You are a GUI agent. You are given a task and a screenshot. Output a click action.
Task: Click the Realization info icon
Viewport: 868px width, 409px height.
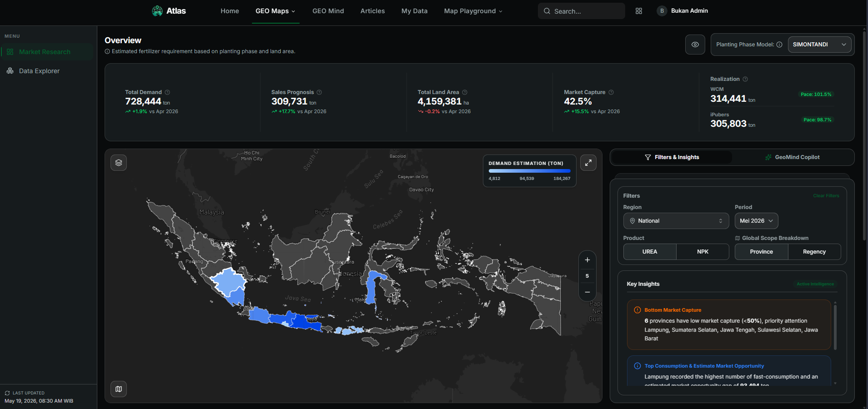pyautogui.click(x=745, y=79)
